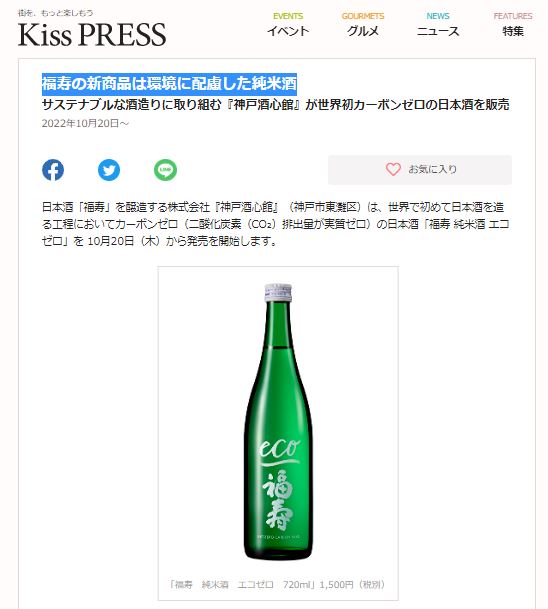Click the bottle caption with 1,500円 price
Screen dimensions: 548x609
(x=277, y=584)
